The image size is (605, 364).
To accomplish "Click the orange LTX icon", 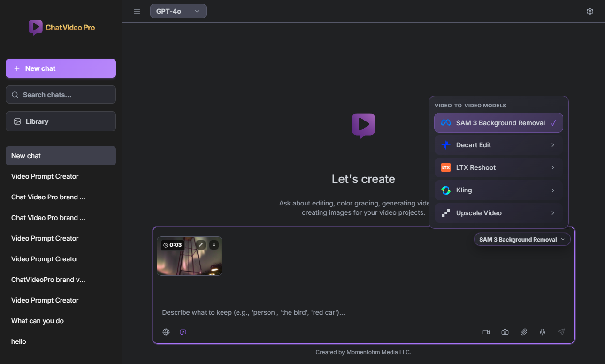I will click(x=446, y=167).
